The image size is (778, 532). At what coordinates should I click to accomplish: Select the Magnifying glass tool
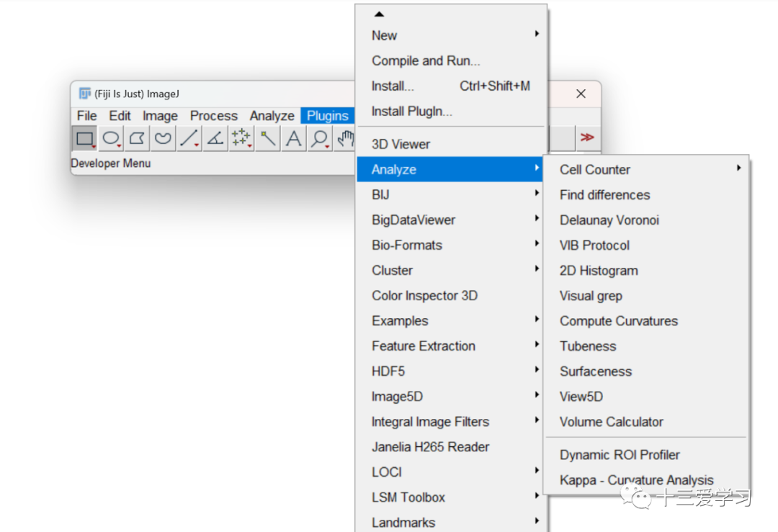pos(320,138)
